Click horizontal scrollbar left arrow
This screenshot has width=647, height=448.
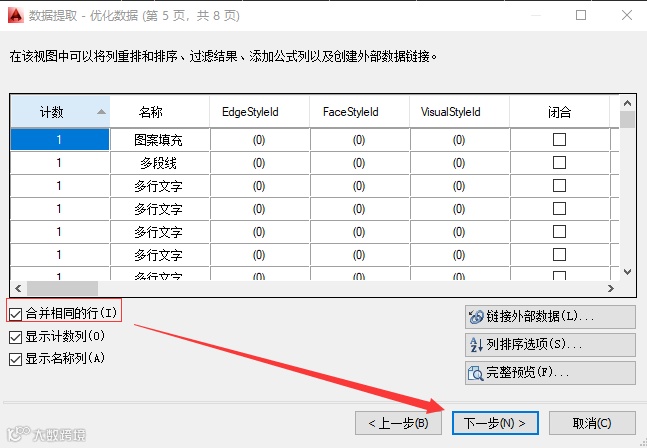[x=18, y=288]
